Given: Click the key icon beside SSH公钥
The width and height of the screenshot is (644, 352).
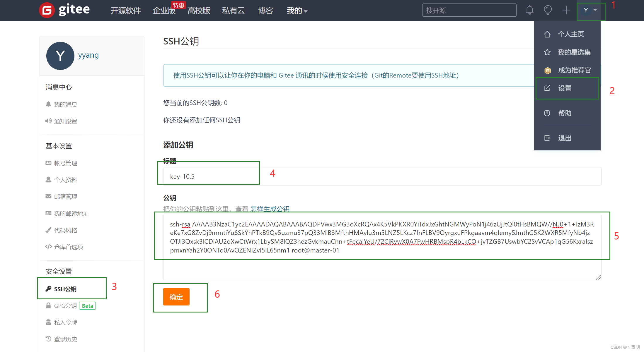Looking at the screenshot, I should pyautogui.click(x=48, y=289).
